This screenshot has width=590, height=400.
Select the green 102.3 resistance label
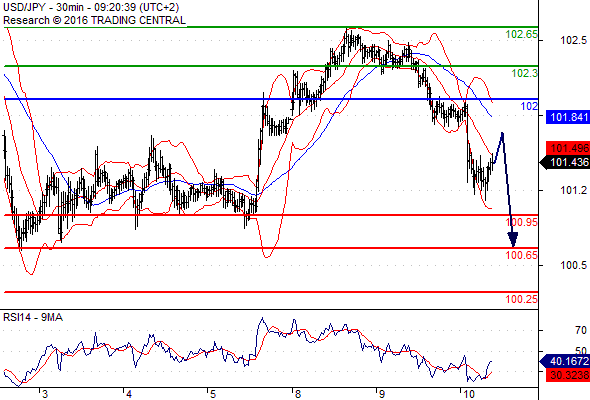(525, 73)
